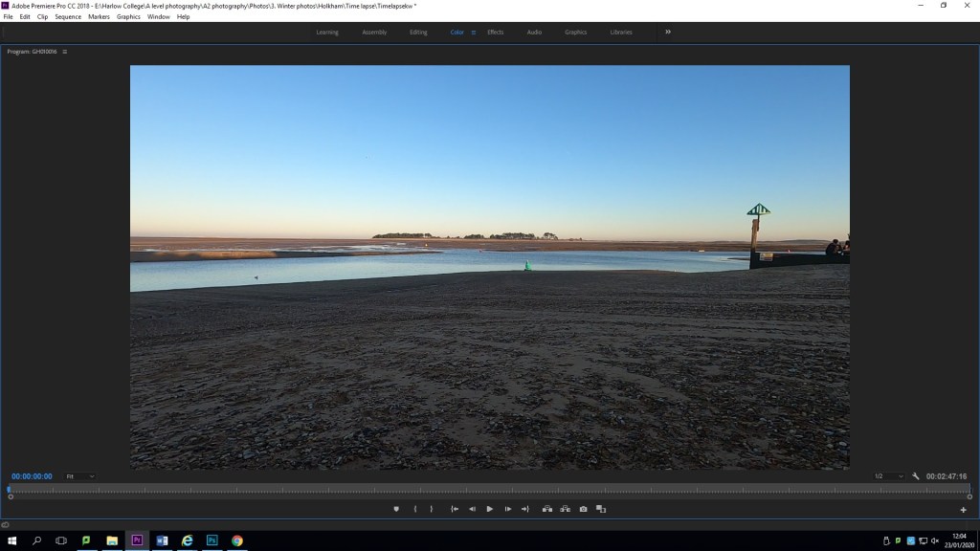Open the Program panel hamburger menu
This screenshot has width=980, height=551.
pos(65,52)
